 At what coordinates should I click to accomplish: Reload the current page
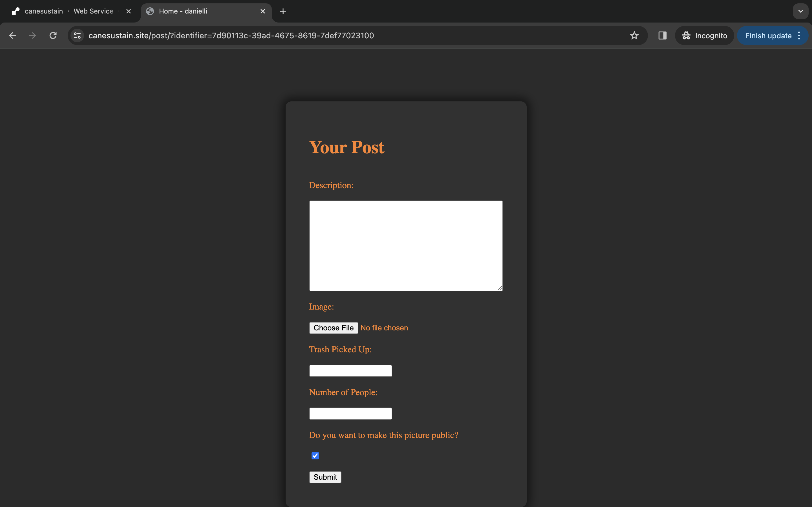pos(53,35)
